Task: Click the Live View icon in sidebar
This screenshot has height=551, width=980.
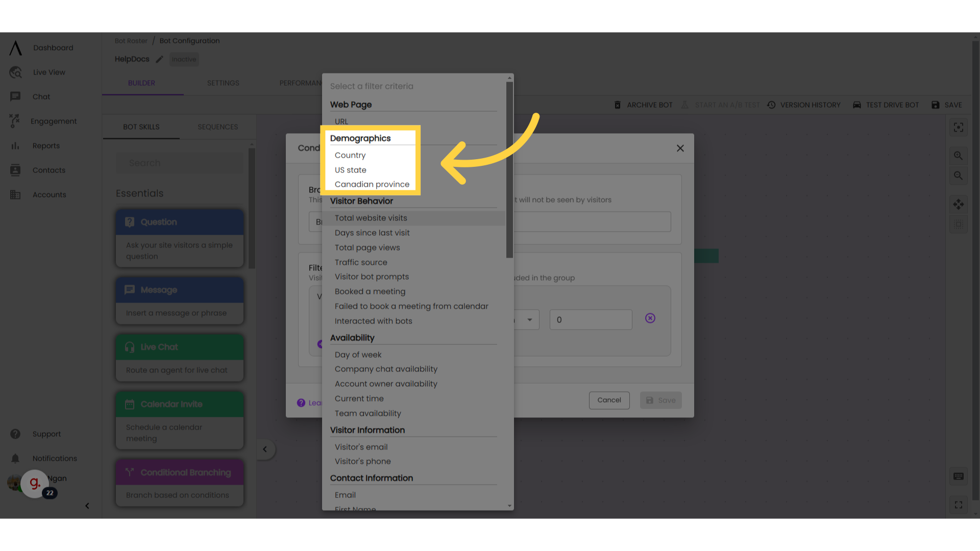Action: point(15,72)
